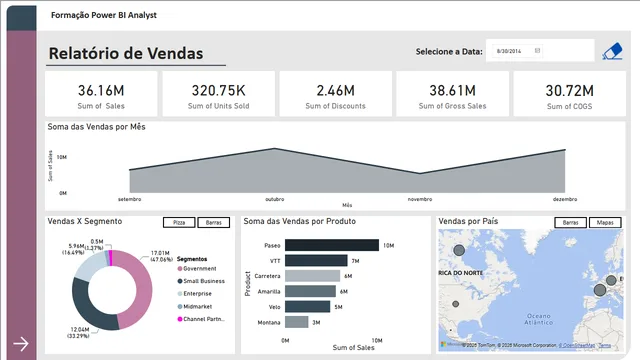Click the Paseo product bar
Image resolution: width=640 pixels, height=360 pixels.
[332, 245]
